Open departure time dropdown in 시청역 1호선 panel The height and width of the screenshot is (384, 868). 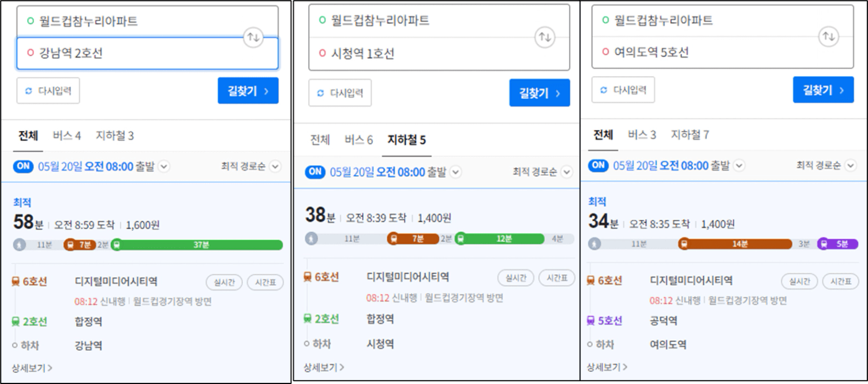click(x=456, y=172)
